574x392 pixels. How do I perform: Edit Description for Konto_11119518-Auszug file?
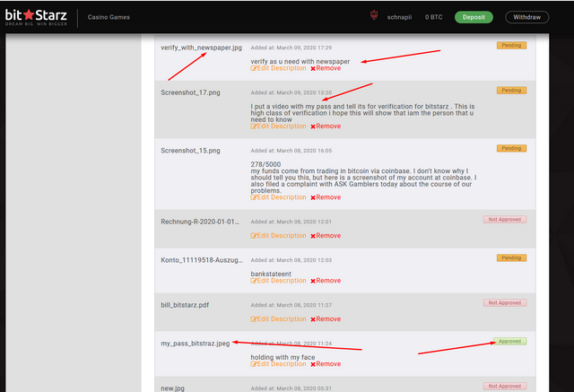coord(278,281)
